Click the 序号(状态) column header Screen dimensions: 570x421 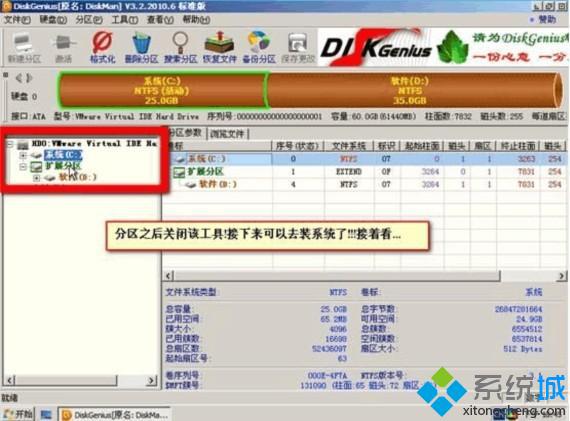click(x=297, y=146)
